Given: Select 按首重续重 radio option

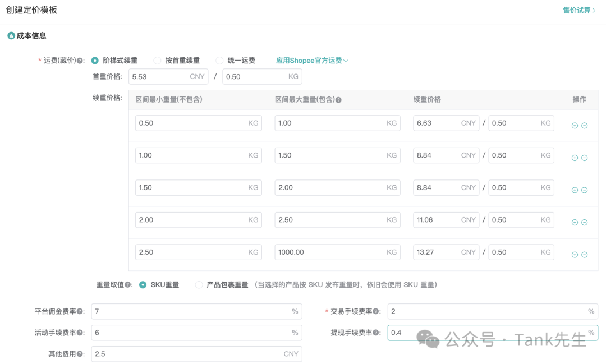Looking at the screenshot, I should coord(157,61).
